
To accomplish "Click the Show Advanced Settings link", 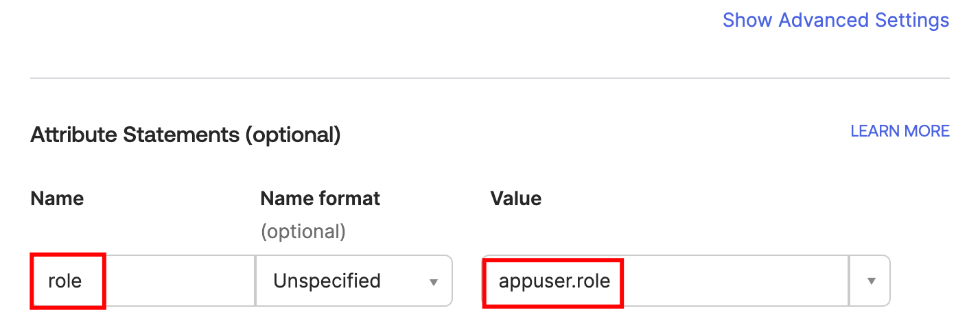I will click(x=835, y=20).
